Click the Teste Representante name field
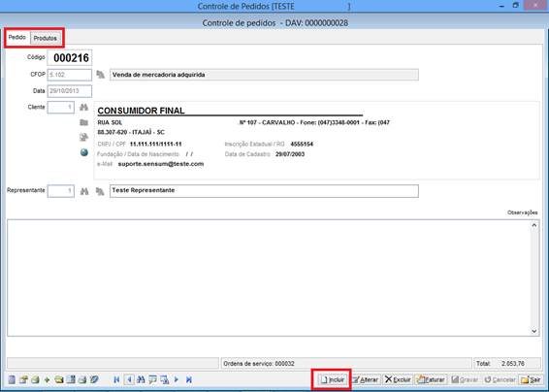Screen dimensions: 549x392 pos(264,191)
